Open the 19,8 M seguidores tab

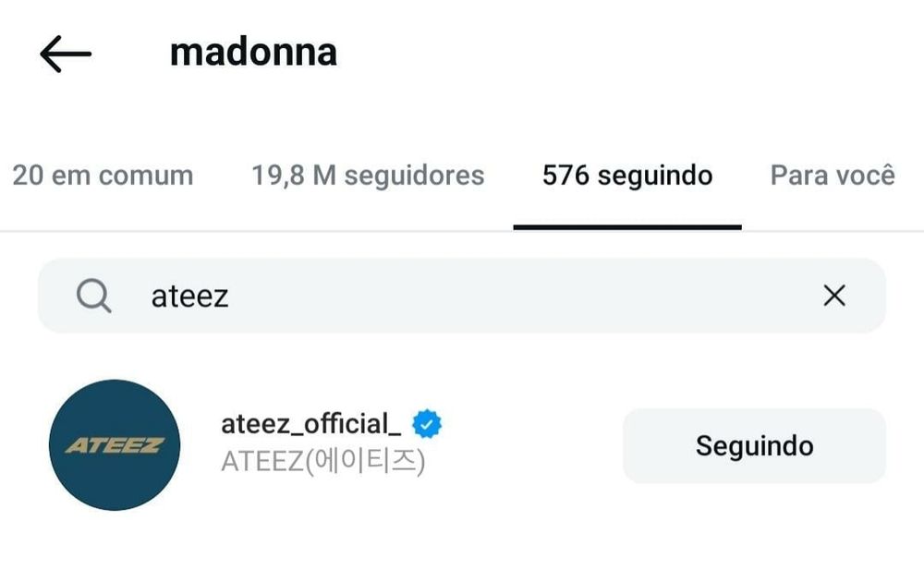(368, 176)
